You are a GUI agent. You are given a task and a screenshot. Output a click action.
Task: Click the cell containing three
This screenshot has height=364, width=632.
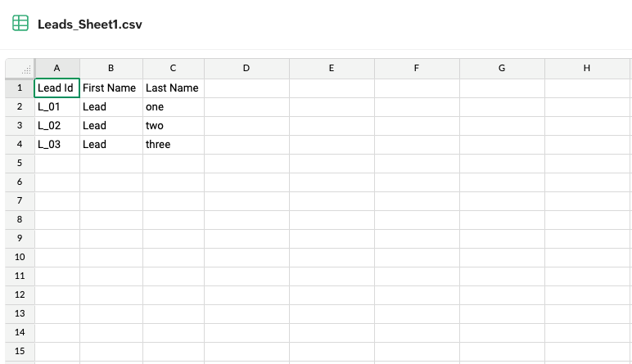(x=173, y=145)
